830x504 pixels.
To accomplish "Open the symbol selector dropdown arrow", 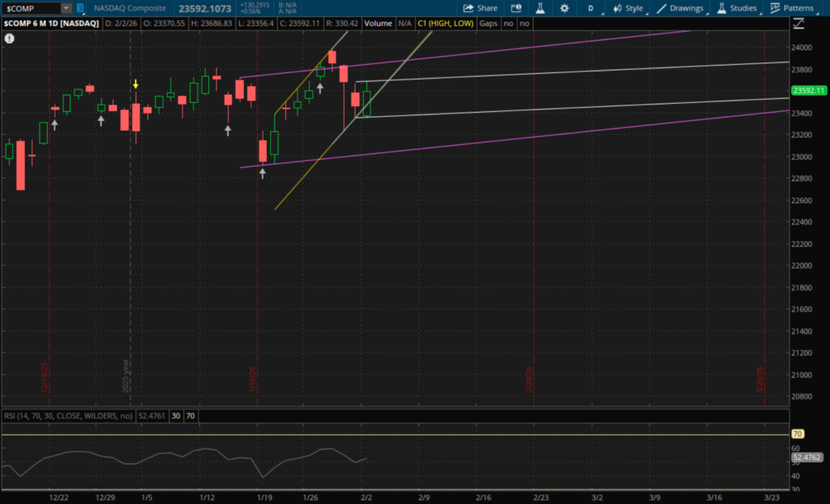I will click(x=65, y=8).
